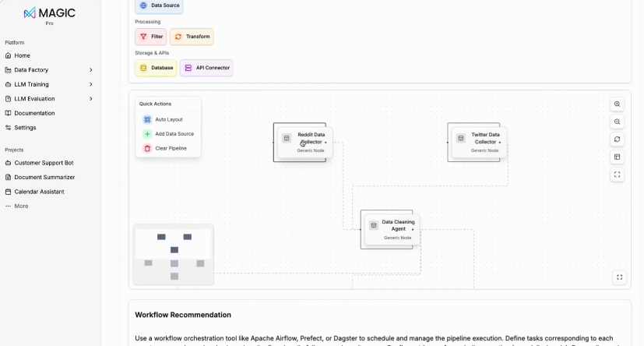Image resolution: width=644 pixels, height=346 pixels.
Task: Reset the canvas view
Action: [617, 139]
